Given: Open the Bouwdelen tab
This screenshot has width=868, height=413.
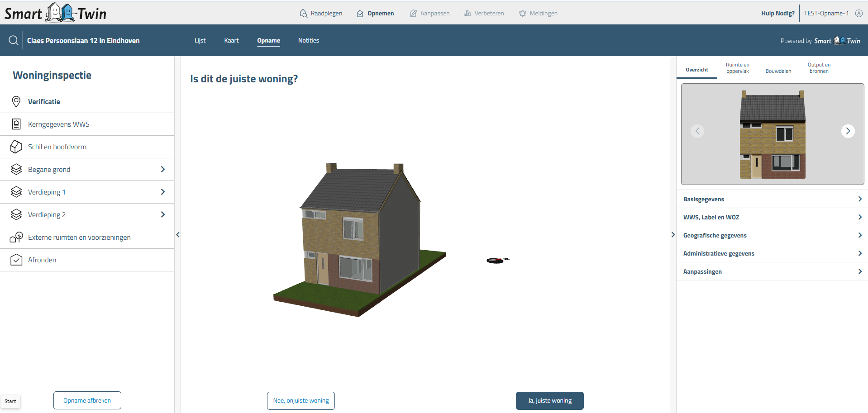Looking at the screenshot, I should click(x=778, y=71).
